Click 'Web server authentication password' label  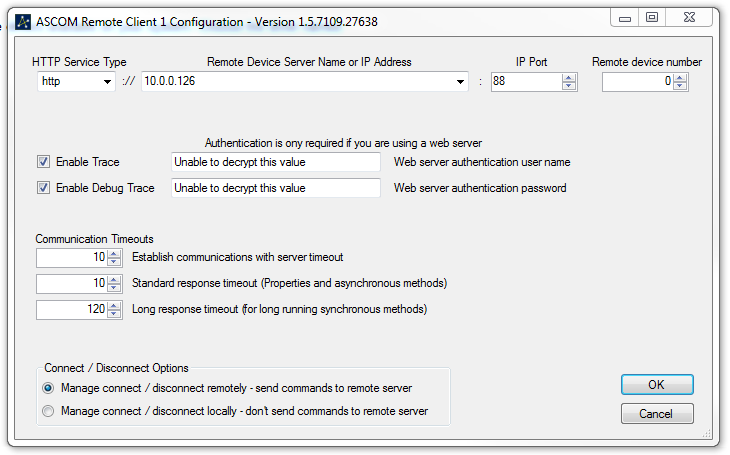[480, 188]
